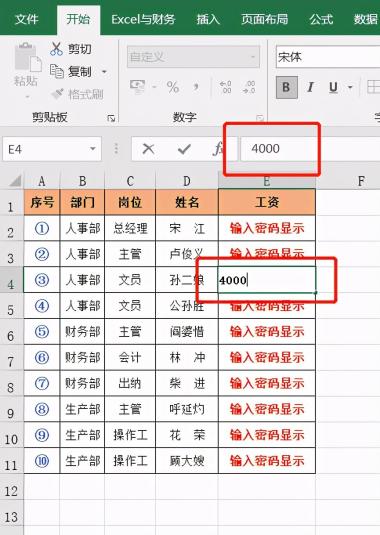The image size is (380, 535).
Task: Switch to the 数据 tab
Action: tap(365, 19)
